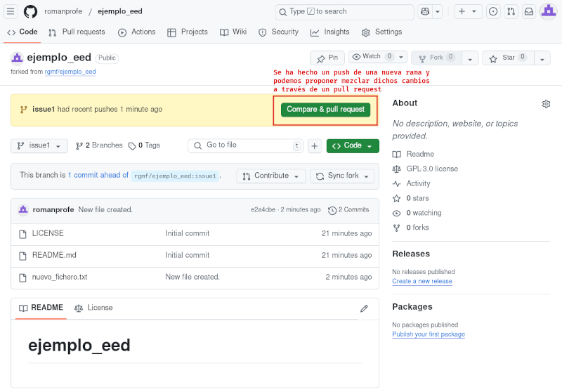Switch to the Projects tab
Image resolution: width=562 pixels, height=392 pixels.
pos(188,32)
